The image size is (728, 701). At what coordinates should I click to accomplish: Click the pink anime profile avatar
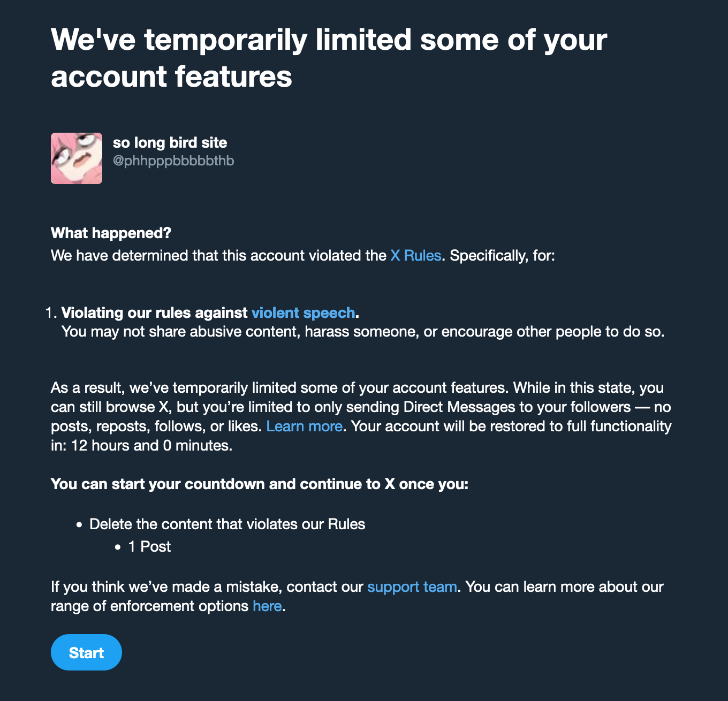coord(77,158)
